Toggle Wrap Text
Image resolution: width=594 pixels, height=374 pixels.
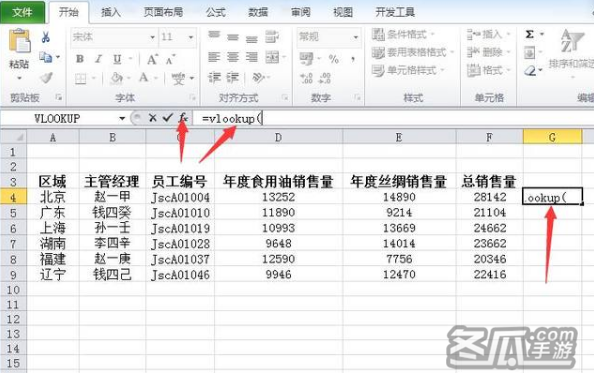click(x=272, y=37)
